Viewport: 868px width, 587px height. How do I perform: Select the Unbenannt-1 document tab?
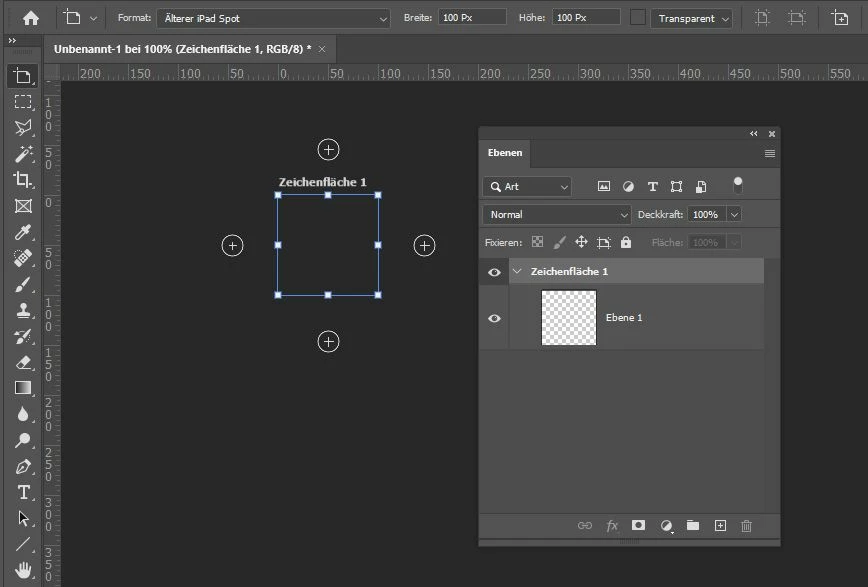click(182, 49)
